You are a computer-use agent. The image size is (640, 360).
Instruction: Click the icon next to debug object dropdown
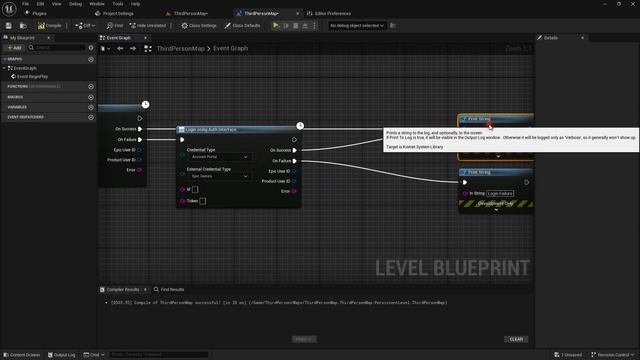coord(393,26)
